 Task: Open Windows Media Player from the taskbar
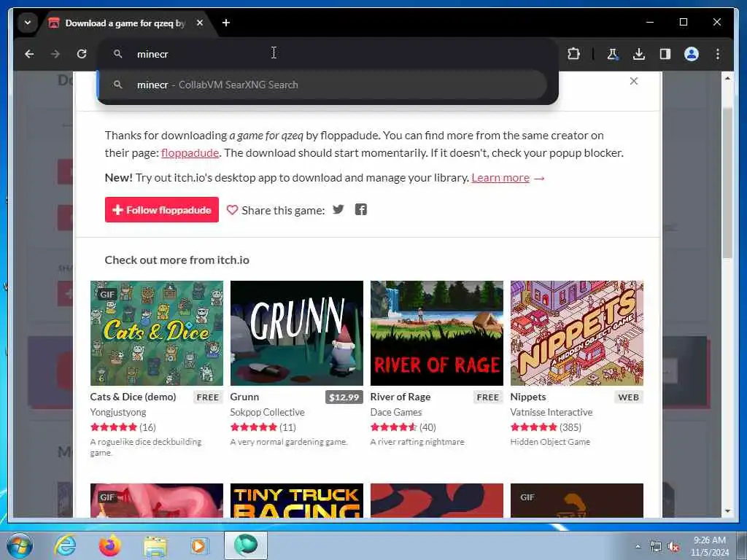point(199,545)
